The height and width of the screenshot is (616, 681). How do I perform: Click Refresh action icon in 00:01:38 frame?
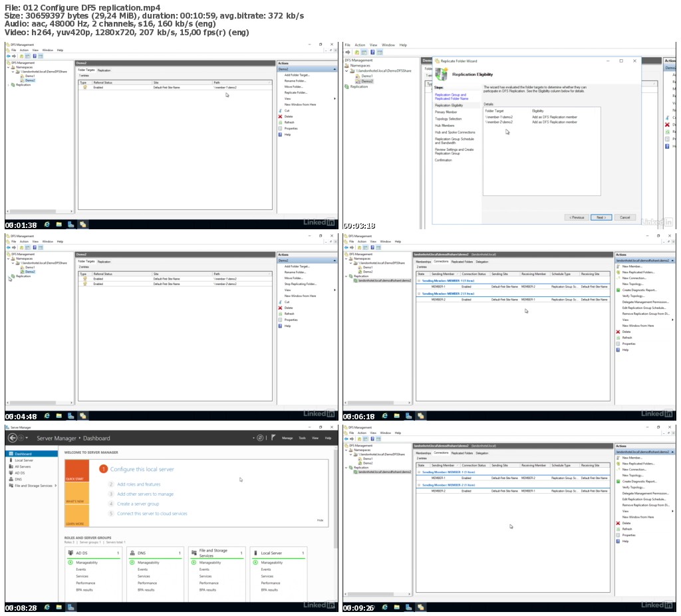pos(280,122)
